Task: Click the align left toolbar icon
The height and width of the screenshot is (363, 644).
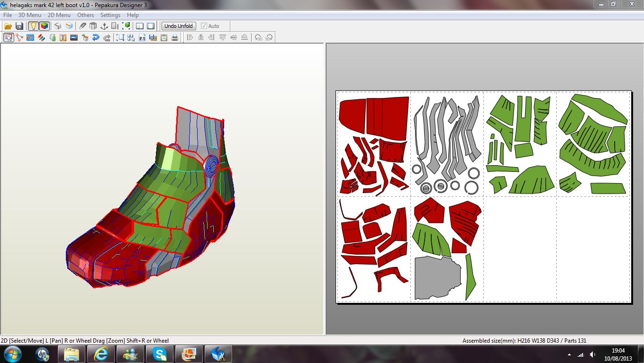Action: [190, 37]
